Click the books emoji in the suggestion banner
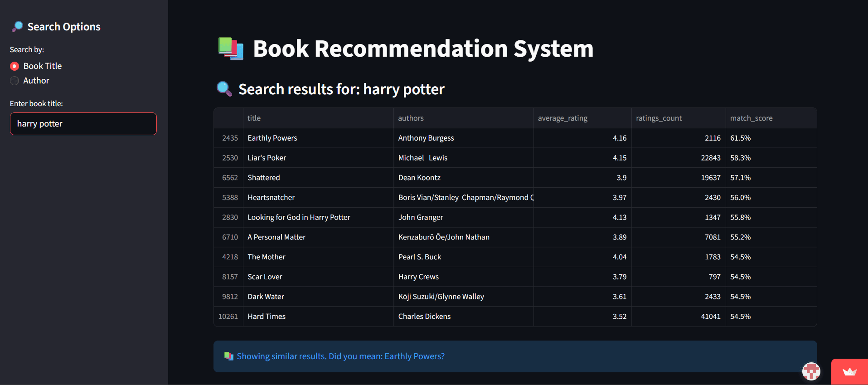The height and width of the screenshot is (385, 868). coord(229,356)
